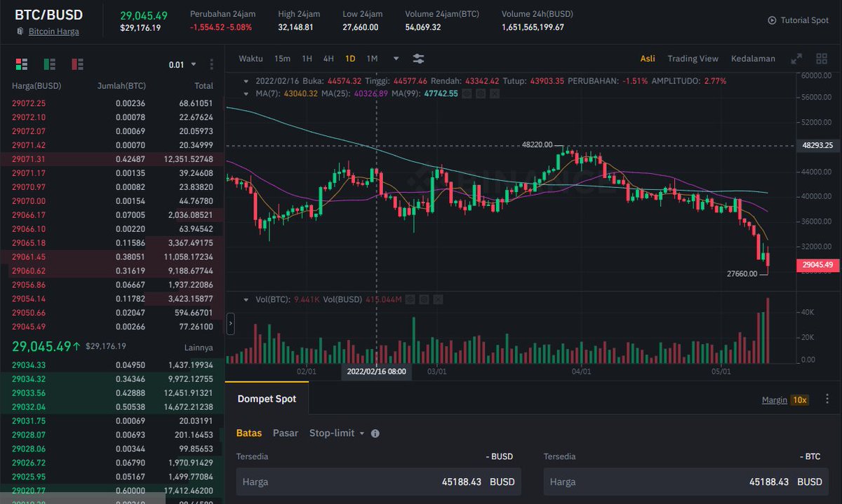Open the Stop-limit order type dropdown
This screenshot has height=504, width=842.
pyautogui.click(x=337, y=433)
